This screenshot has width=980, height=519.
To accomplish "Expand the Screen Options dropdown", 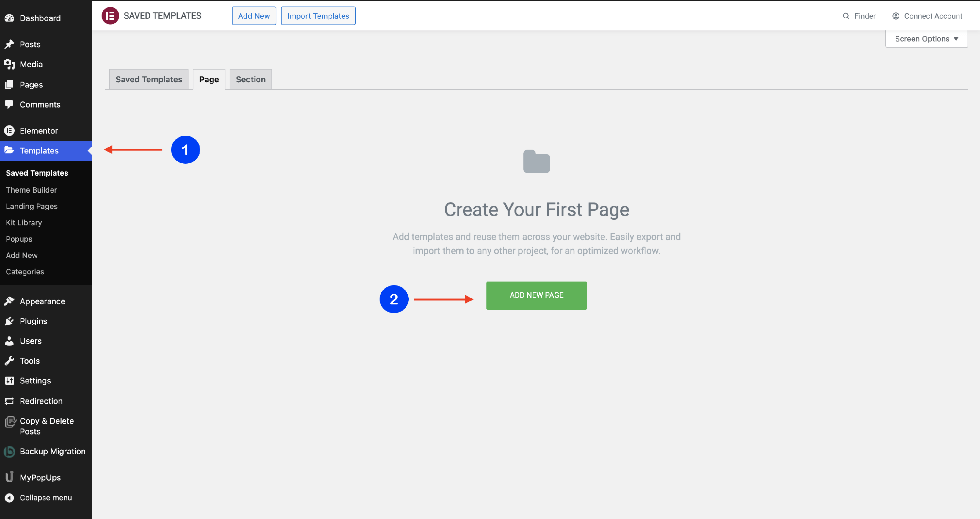I will (926, 39).
